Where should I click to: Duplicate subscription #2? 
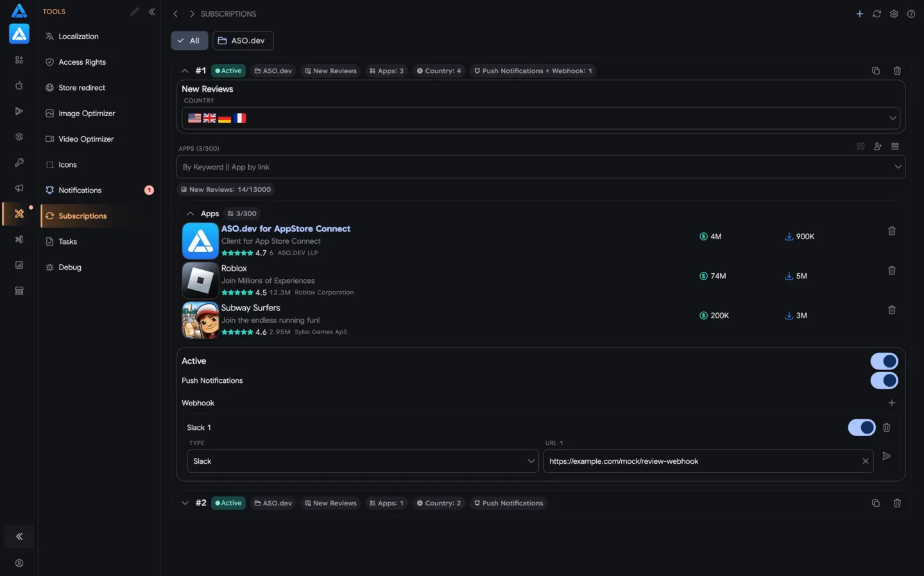876,503
